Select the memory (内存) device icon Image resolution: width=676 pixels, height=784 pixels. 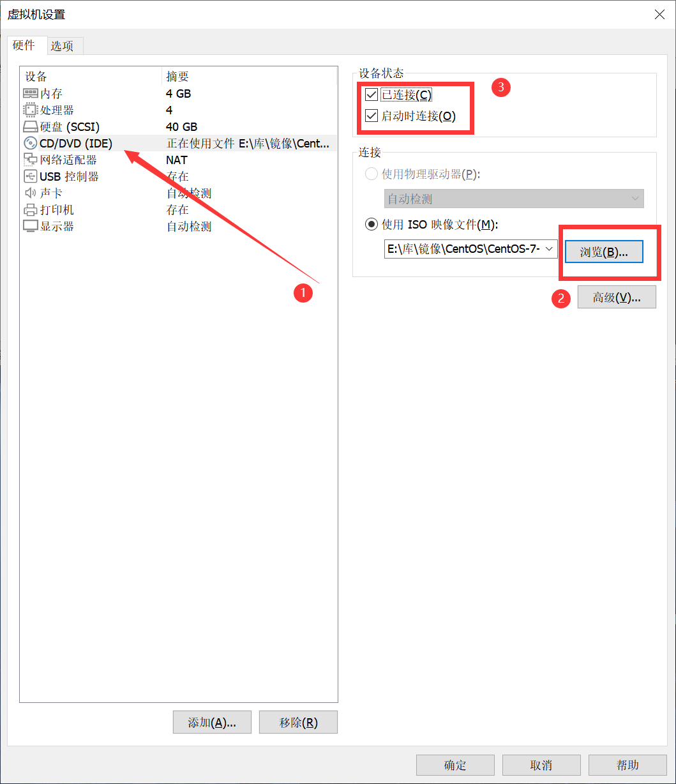[31, 93]
